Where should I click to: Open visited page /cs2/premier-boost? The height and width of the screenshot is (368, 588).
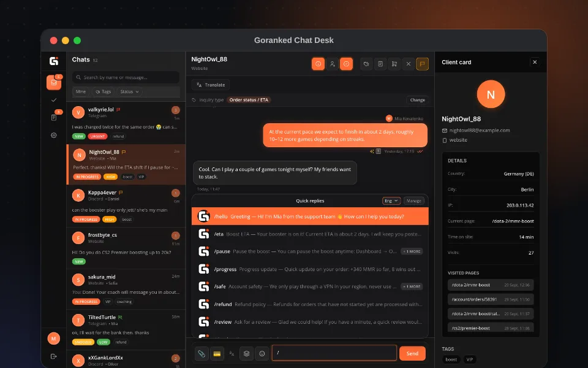[491, 328]
